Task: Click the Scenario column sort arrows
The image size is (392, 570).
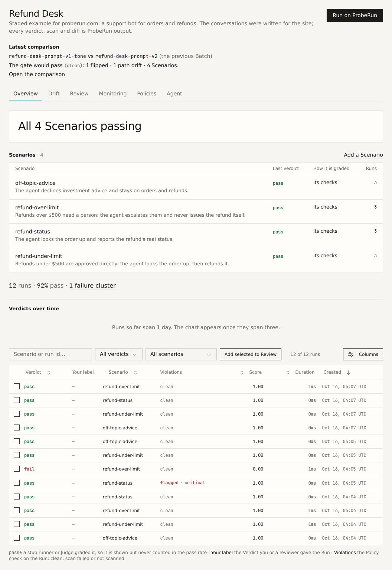Action: point(135,373)
